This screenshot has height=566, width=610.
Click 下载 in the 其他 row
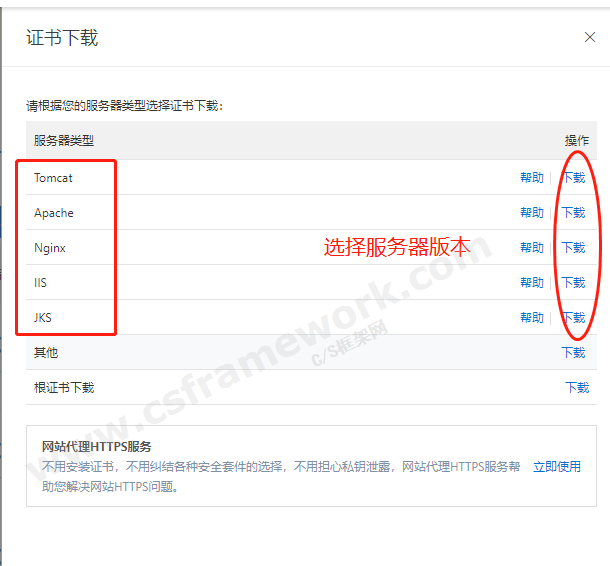tap(573, 353)
